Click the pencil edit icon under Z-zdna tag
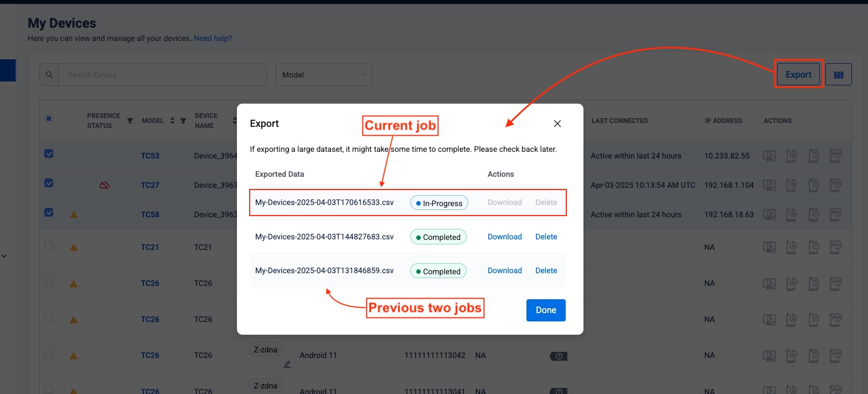Viewport: 868px width, 394px height. pos(287,364)
